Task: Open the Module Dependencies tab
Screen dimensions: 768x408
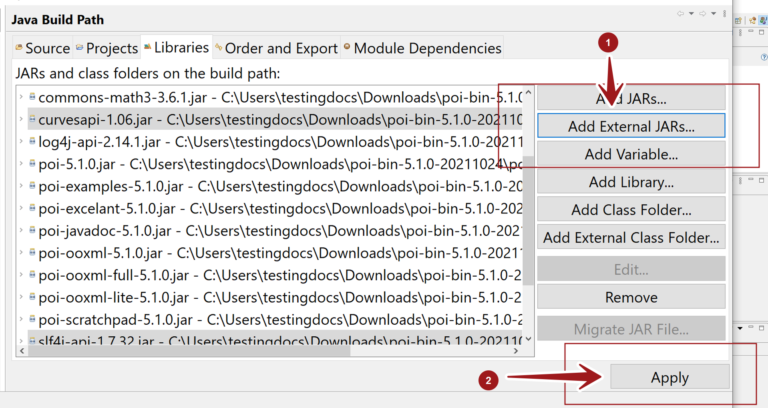Action: coord(422,48)
